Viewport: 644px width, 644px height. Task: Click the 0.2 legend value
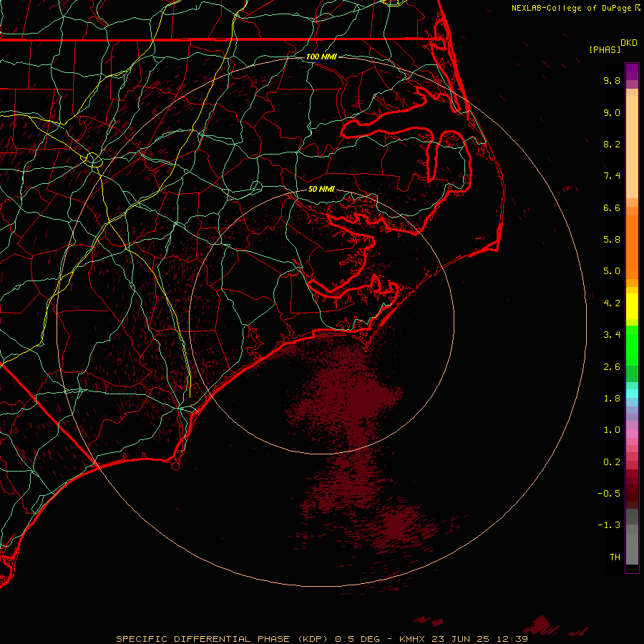(612, 462)
